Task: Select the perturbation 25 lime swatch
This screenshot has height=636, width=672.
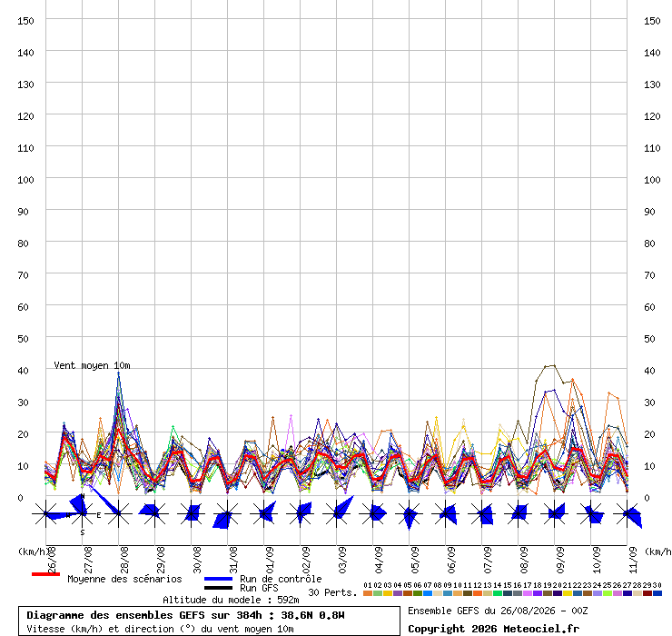Action: coord(608,593)
